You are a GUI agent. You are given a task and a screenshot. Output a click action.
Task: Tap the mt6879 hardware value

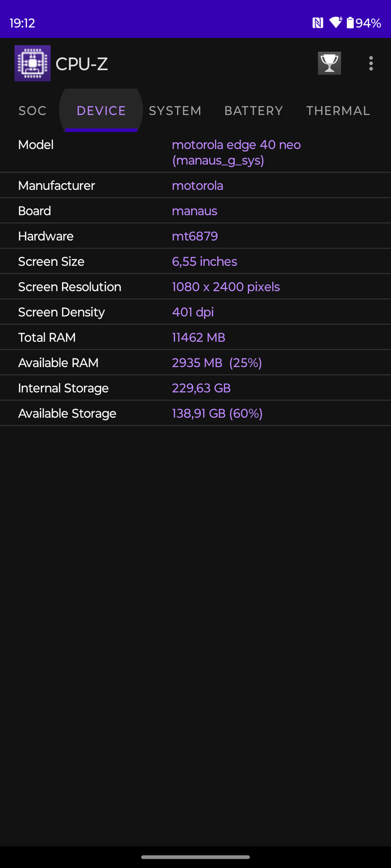click(195, 236)
